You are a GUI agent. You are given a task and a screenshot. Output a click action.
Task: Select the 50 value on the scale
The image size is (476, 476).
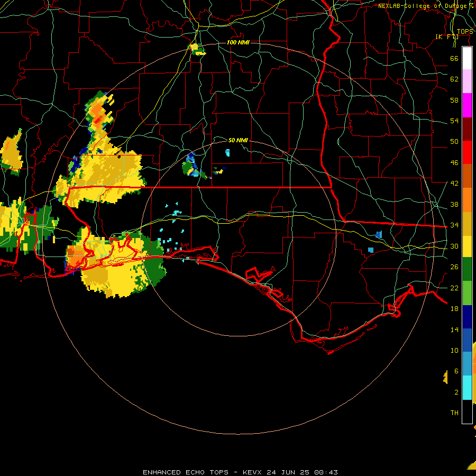454,142
